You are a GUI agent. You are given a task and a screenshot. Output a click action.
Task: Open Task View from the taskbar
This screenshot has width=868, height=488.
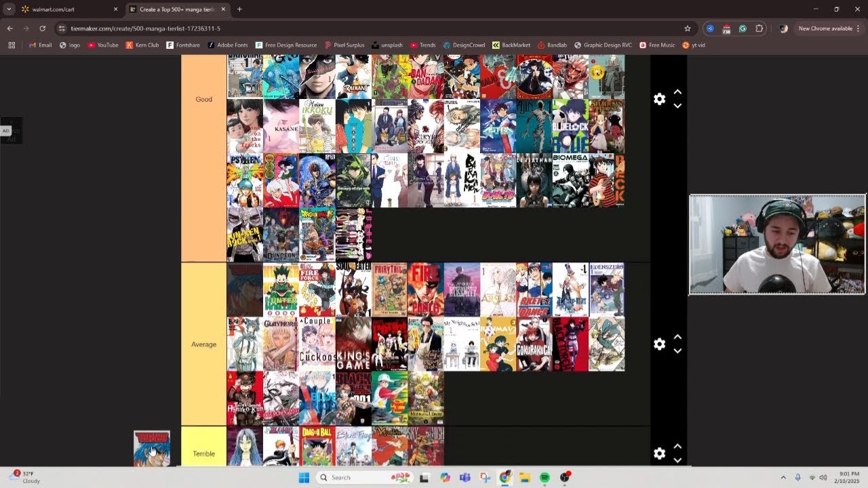(x=425, y=477)
